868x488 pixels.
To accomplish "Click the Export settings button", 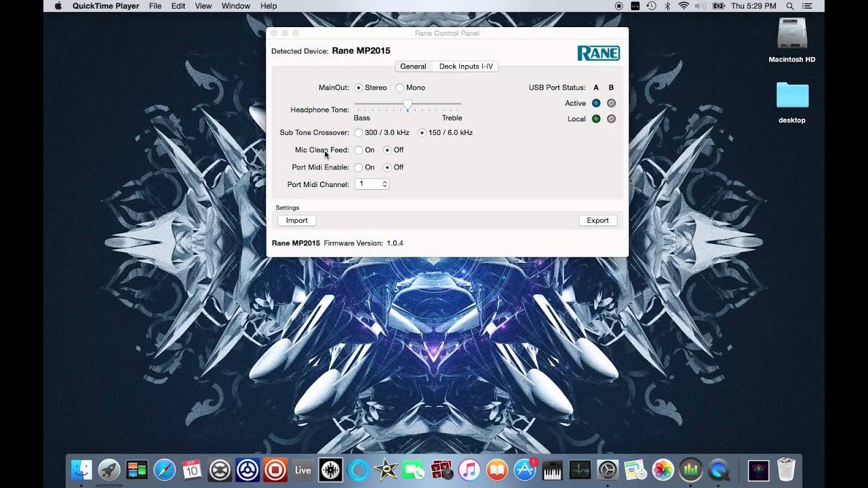I will click(597, 220).
